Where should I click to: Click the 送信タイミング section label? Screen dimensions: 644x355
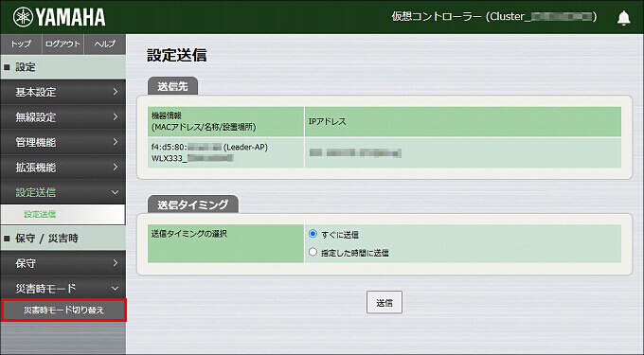pyautogui.click(x=192, y=204)
